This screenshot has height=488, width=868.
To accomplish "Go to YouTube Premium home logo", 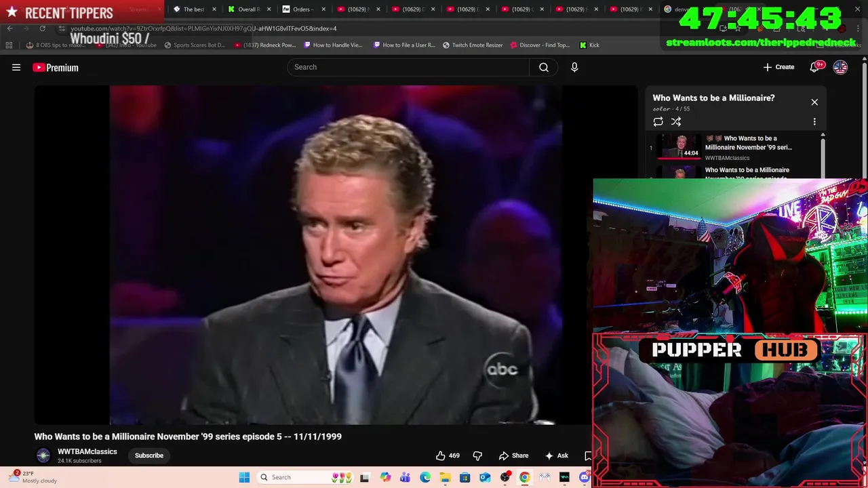I will click(56, 67).
